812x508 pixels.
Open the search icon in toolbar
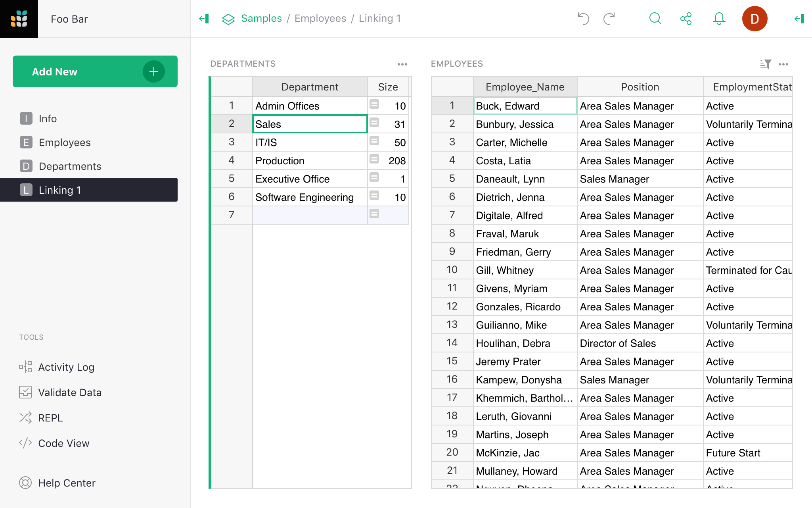click(655, 19)
